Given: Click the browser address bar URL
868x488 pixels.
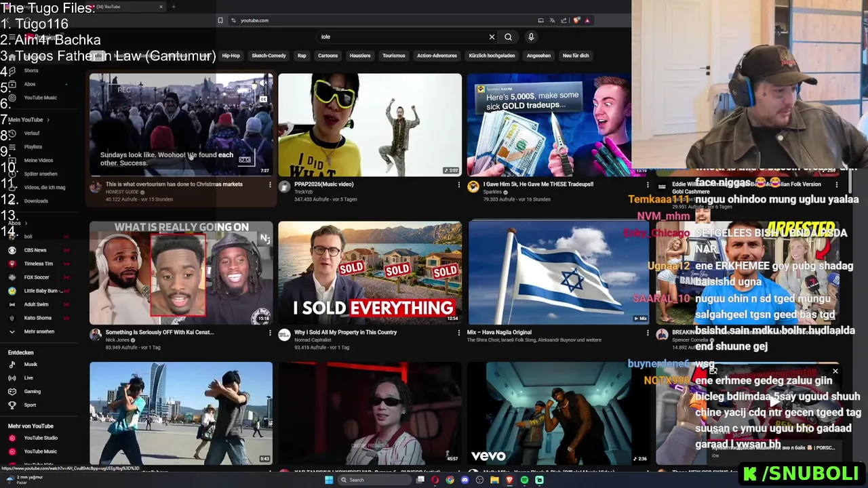Looking at the screenshot, I should (x=255, y=20).
